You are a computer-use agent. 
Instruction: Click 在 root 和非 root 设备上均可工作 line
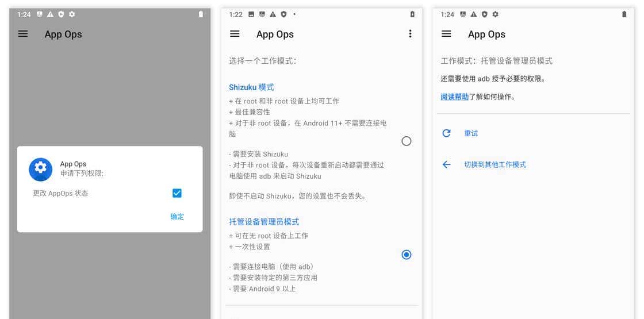(x=284, y=101)
